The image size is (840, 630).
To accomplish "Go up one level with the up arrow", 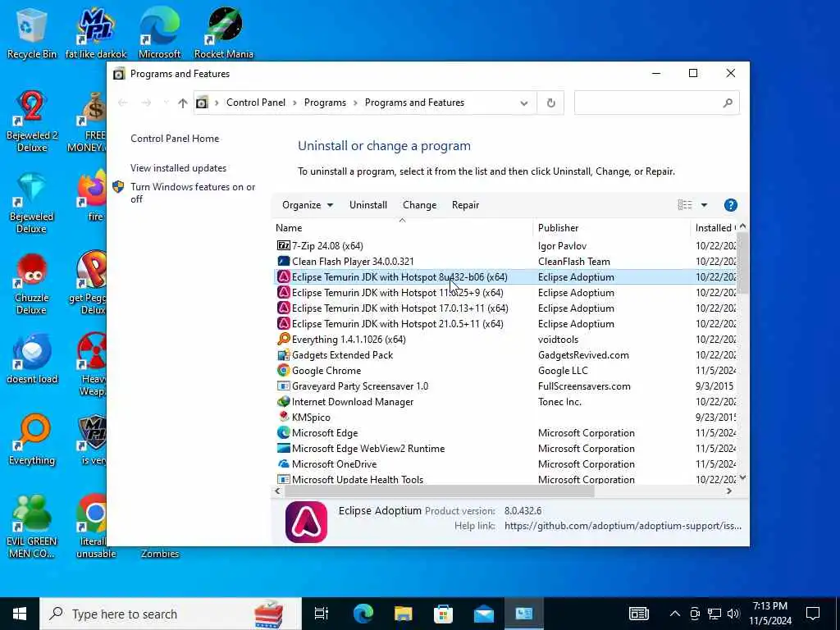I will coord(183,103).
